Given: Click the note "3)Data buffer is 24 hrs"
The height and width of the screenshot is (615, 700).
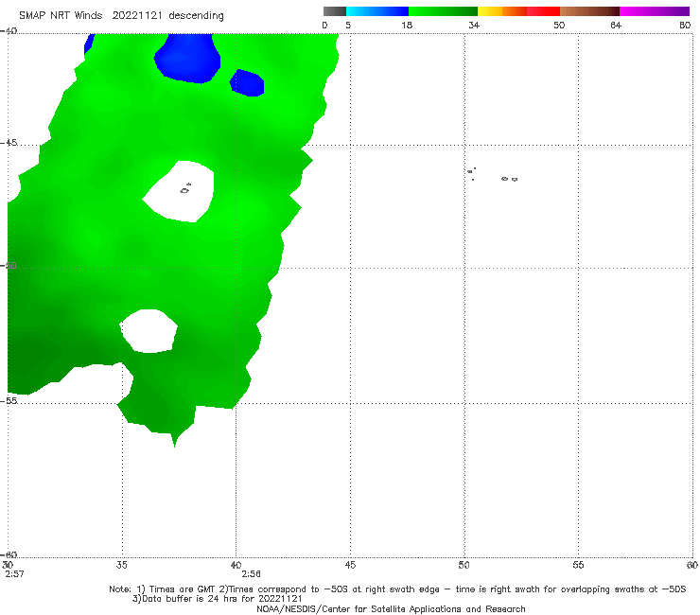Looking at the screenshot, I should [217, 599].
